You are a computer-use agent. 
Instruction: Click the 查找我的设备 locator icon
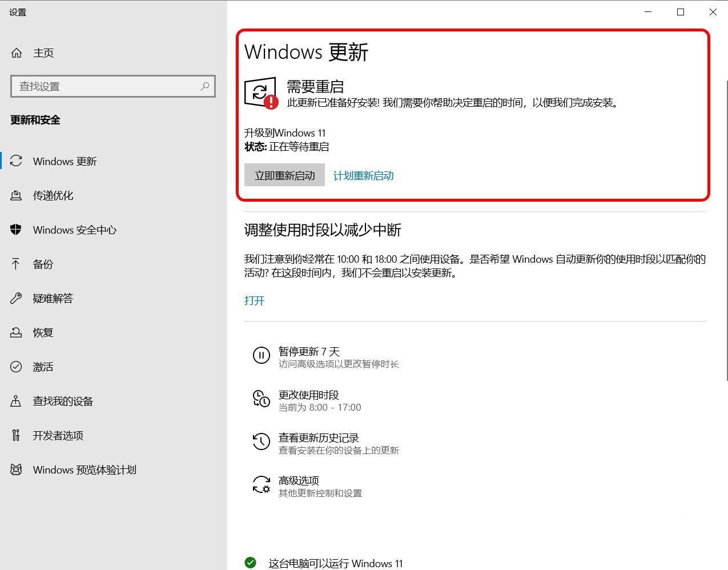tap(16, 401)
